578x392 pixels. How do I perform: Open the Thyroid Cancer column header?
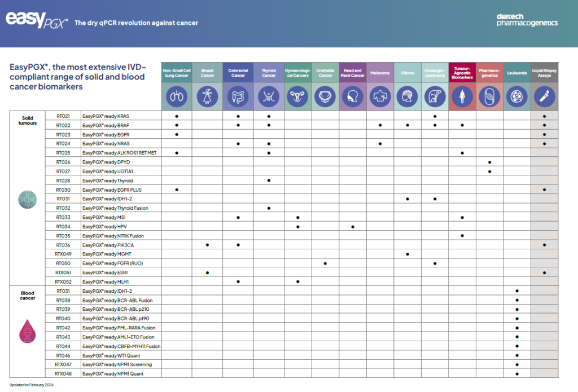(269, 73)
